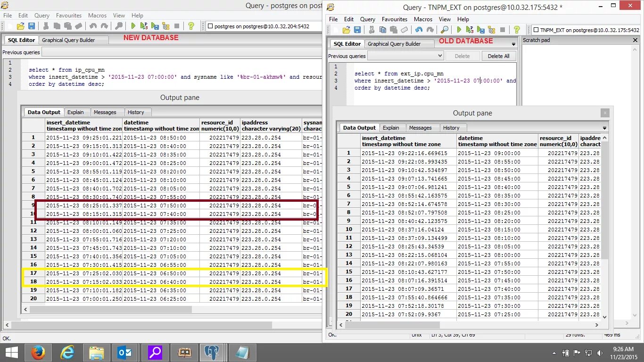Image resolution: width=644 pixels, height=362 pixels.
Task: Click Execute to file icon in NEW DATABASE window
Action: (x=155, y=26)
